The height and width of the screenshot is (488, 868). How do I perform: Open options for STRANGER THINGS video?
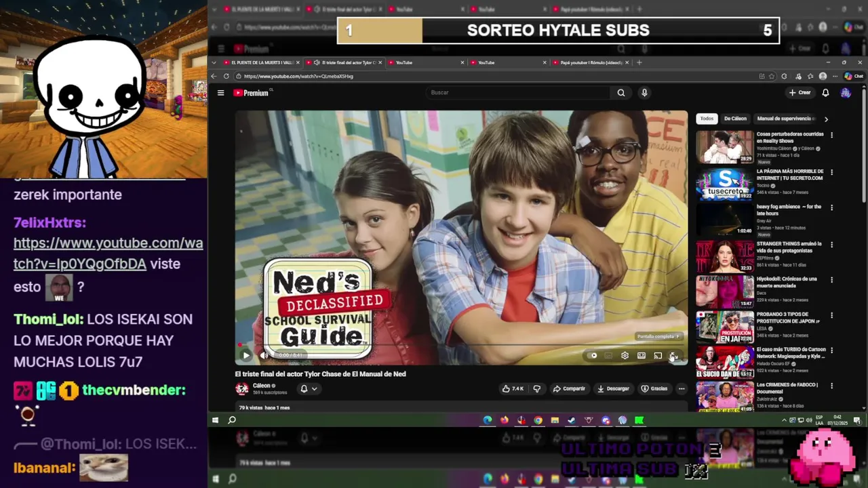tap(831, 244)
